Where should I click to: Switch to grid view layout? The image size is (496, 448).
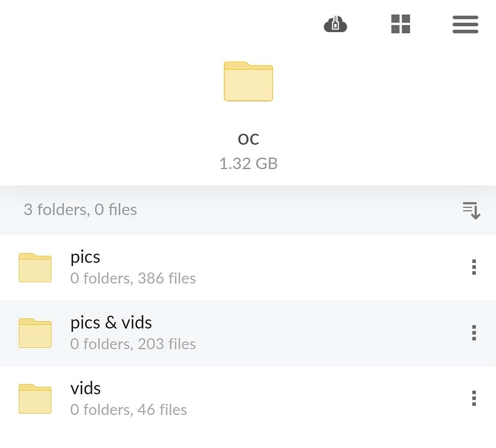[400, 24]
